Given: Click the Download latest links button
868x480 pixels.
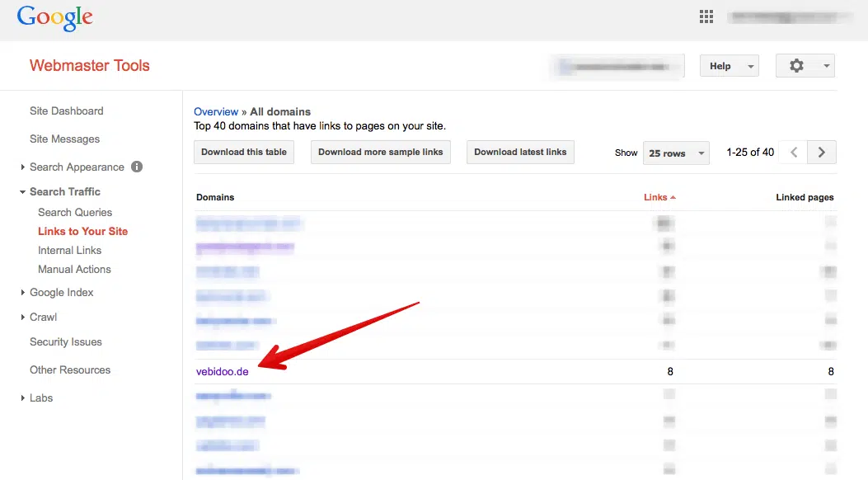Looking at the screenshot, I should [520, 153].
